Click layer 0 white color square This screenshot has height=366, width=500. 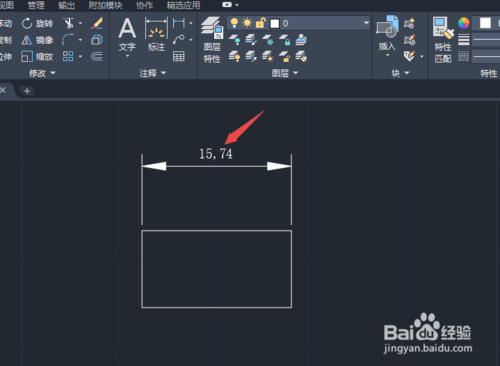point(275,23)
